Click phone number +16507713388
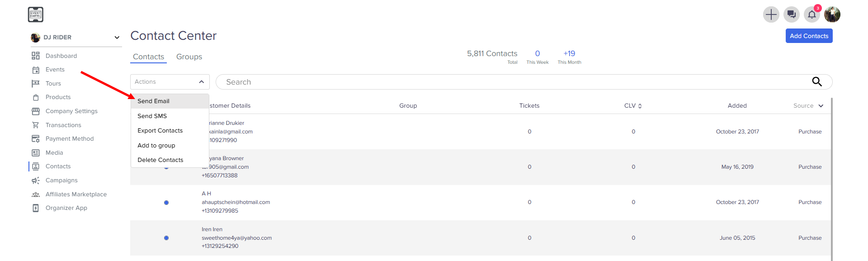This screenshot has width=868, height=261. pos(219,176)
